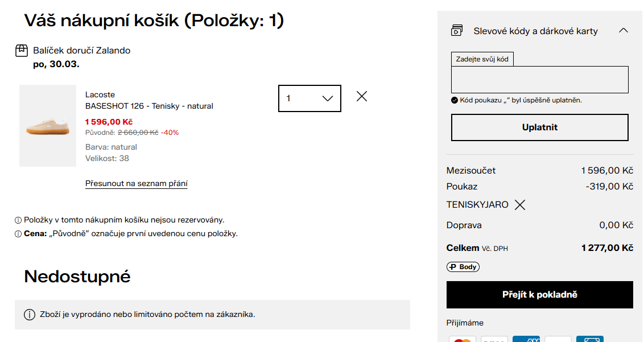Click the gift card icon beside "Slevové kódy a dárkové karty"

coord(456,31)
